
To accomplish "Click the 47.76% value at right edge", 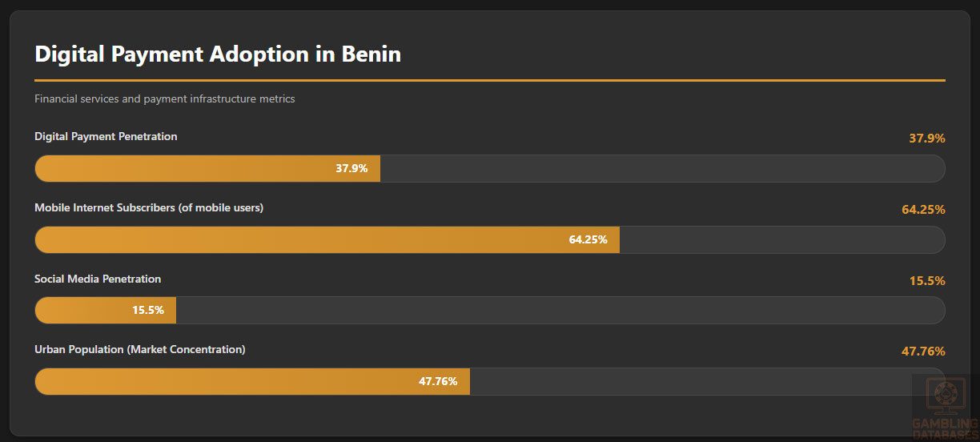I will pyautogui.click(x=923, y=352).
